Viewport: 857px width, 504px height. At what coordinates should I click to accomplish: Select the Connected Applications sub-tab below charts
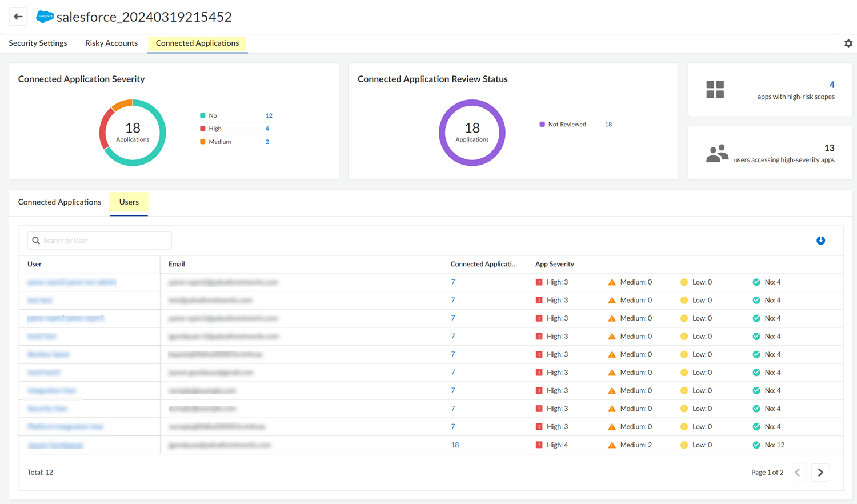click(x=59, y=202)
